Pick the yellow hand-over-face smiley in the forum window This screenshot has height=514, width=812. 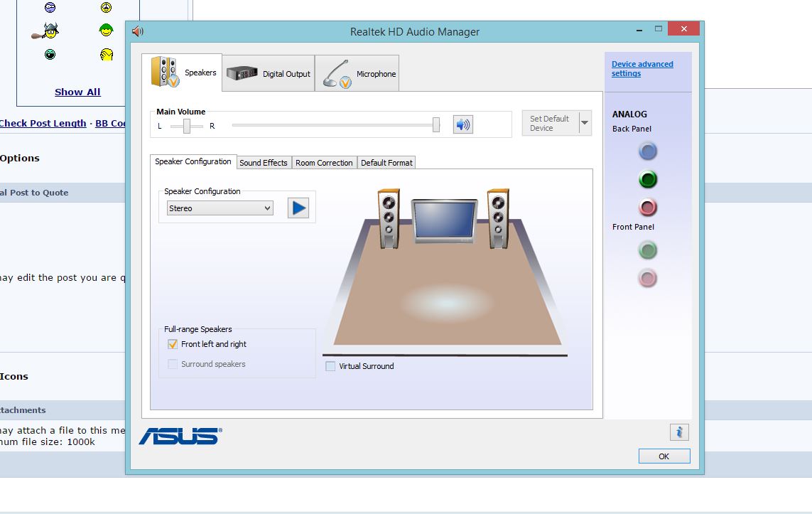[106, 54]
